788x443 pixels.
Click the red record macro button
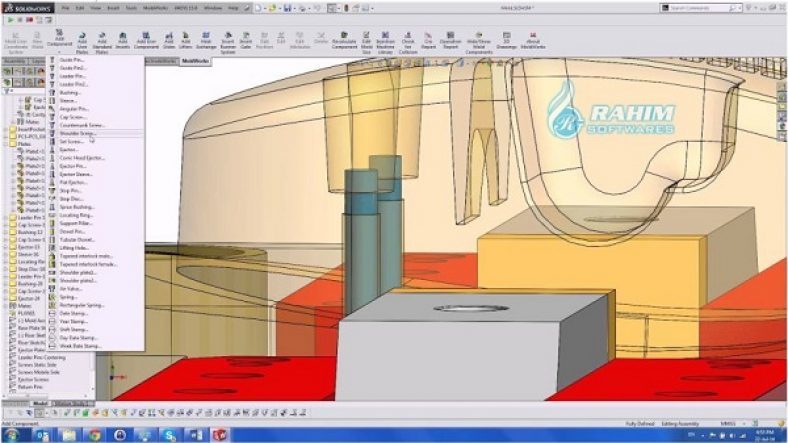click(30, 20)
